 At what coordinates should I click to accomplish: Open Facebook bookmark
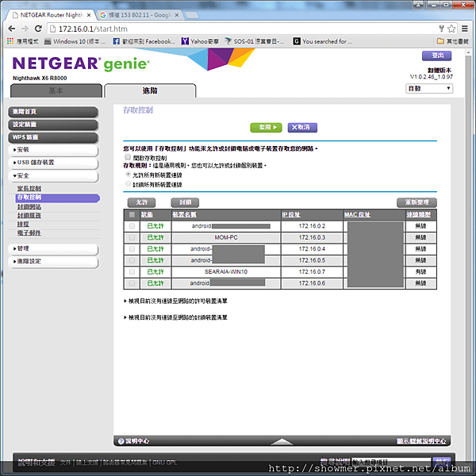144,41
